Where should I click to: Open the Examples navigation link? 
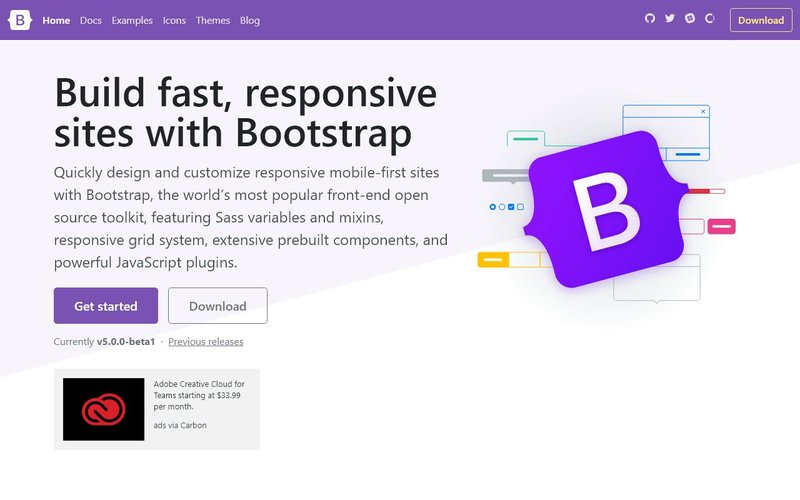tap(132, 20)
